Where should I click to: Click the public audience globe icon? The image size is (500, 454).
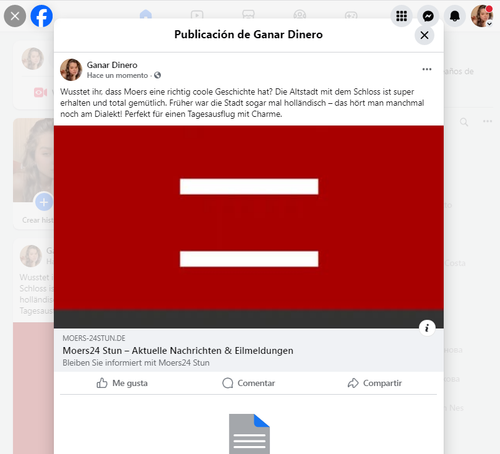pos(157,75)
